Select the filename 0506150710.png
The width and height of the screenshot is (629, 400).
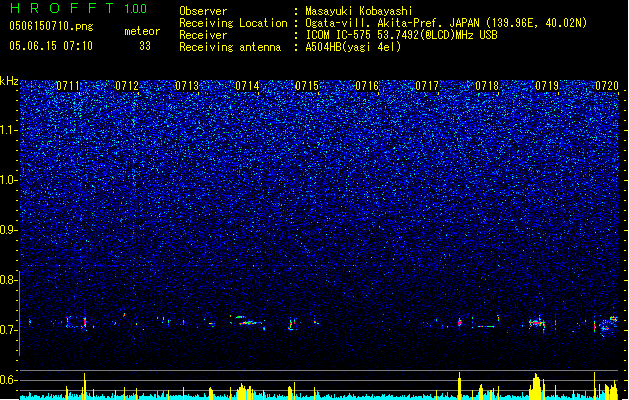click(51, 27)
